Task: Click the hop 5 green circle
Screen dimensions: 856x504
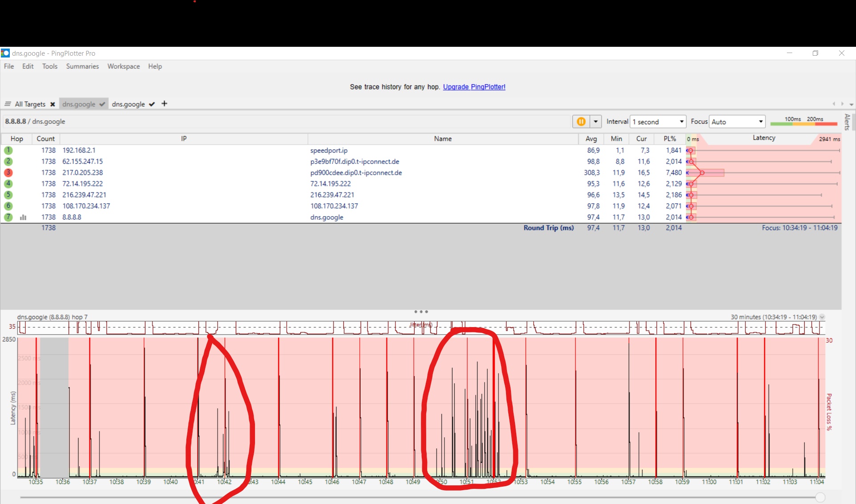Action: click(8, 195)
